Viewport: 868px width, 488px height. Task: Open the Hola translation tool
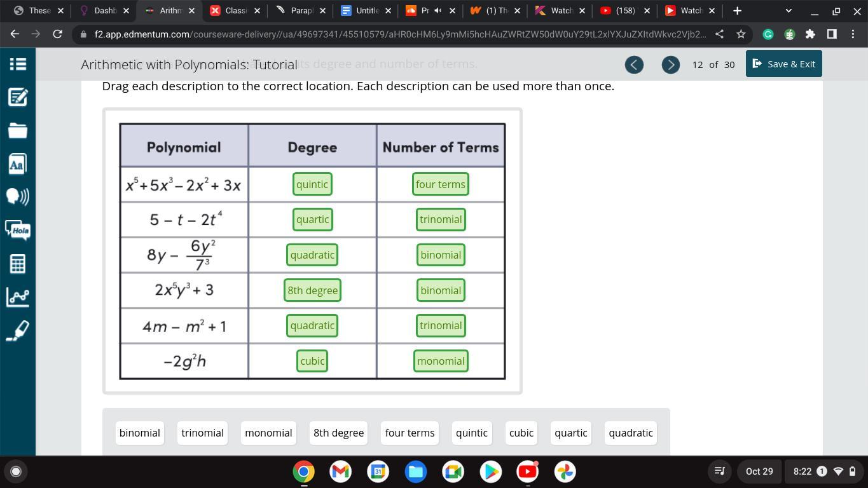[x=17, y=230]
